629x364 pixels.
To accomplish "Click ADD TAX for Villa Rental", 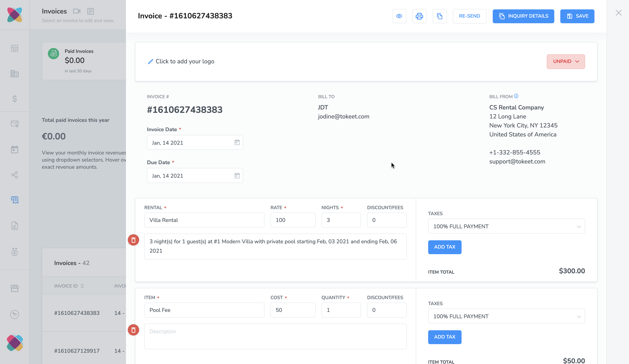I will coord(444,247).
